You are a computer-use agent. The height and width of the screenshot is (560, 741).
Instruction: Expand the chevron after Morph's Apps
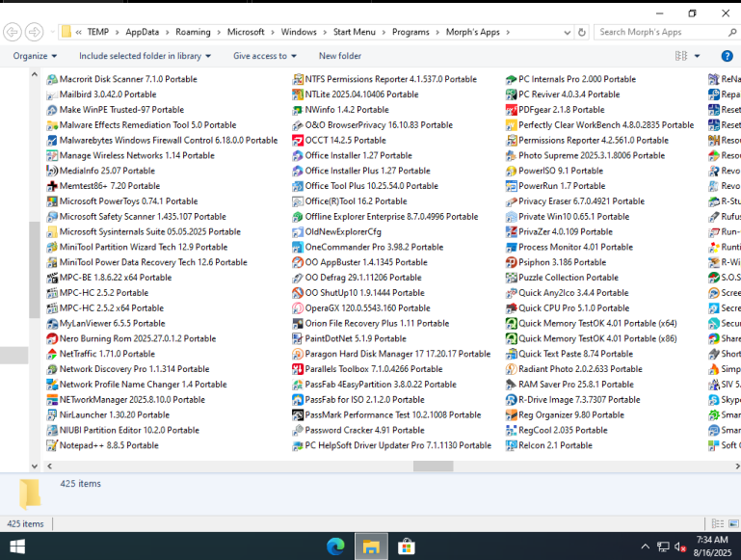(x=508, y=32)
